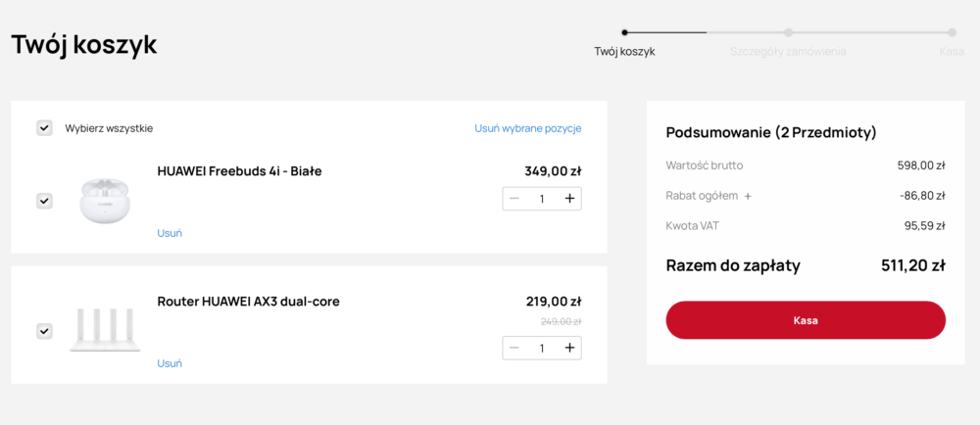Click the '349,00 zł' Freebuds price

(553, 171)
